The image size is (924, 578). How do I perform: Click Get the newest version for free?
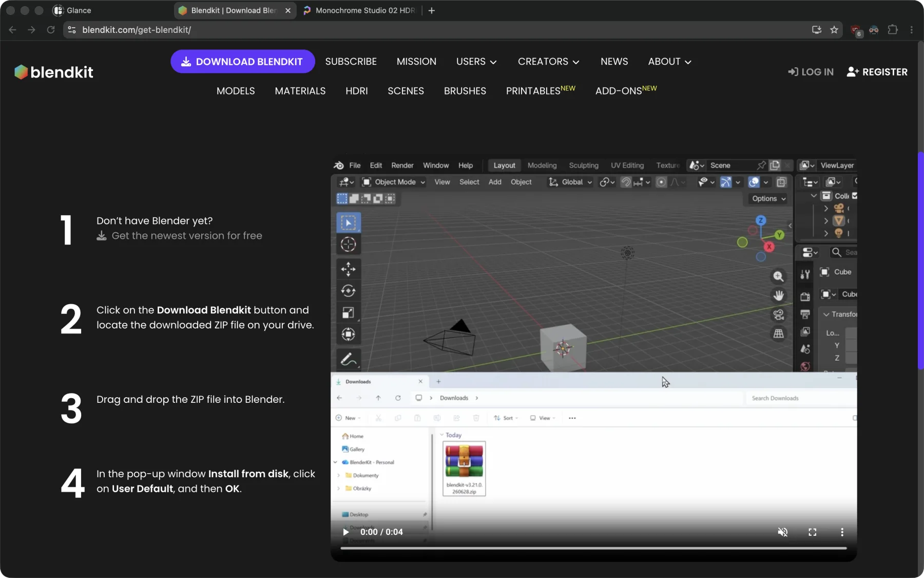180,236
